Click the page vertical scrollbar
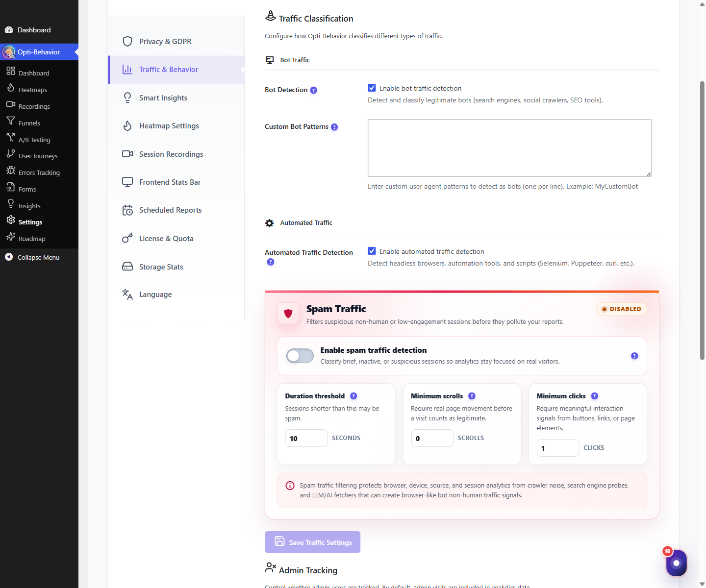Screen dimensions: 706x588 (702, 220)
